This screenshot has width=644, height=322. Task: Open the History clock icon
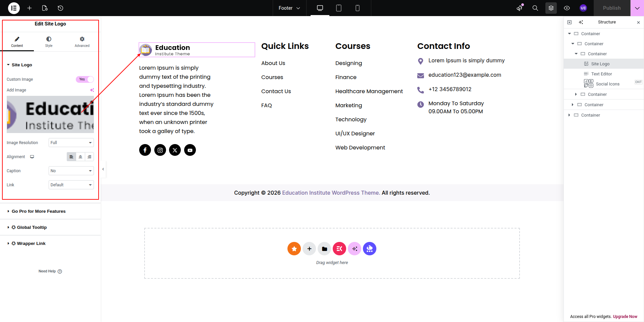(x=60, y=8)
